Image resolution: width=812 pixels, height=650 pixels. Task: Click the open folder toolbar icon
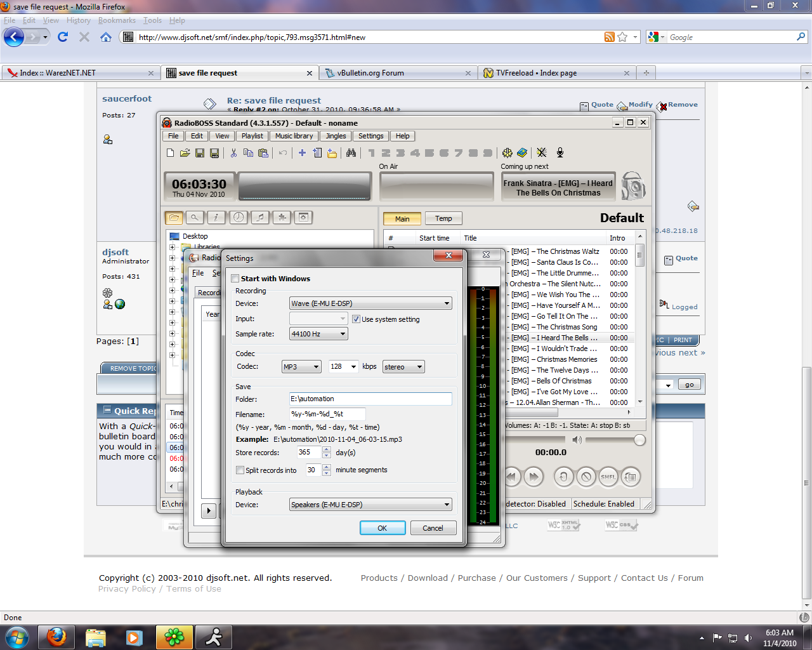185,152
